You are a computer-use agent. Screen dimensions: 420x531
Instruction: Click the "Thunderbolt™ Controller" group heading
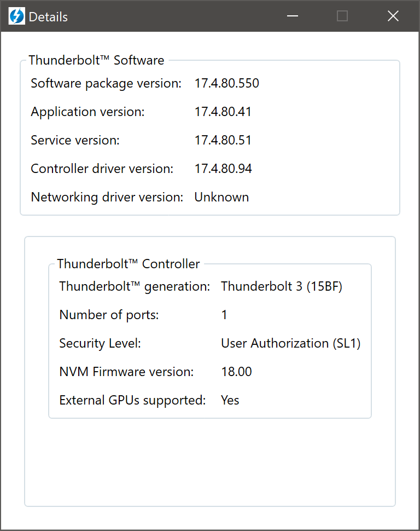[129, 264]
